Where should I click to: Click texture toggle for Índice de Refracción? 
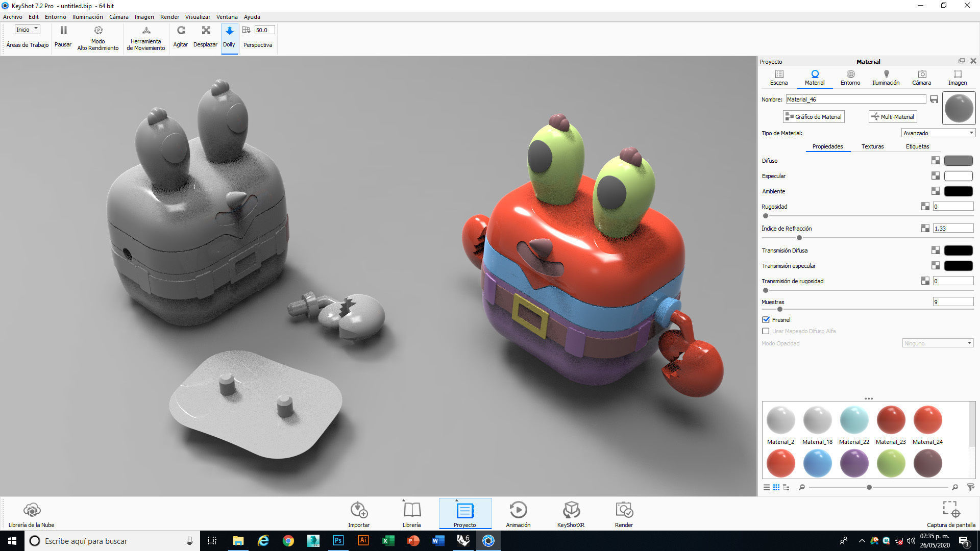pos(925,229)
